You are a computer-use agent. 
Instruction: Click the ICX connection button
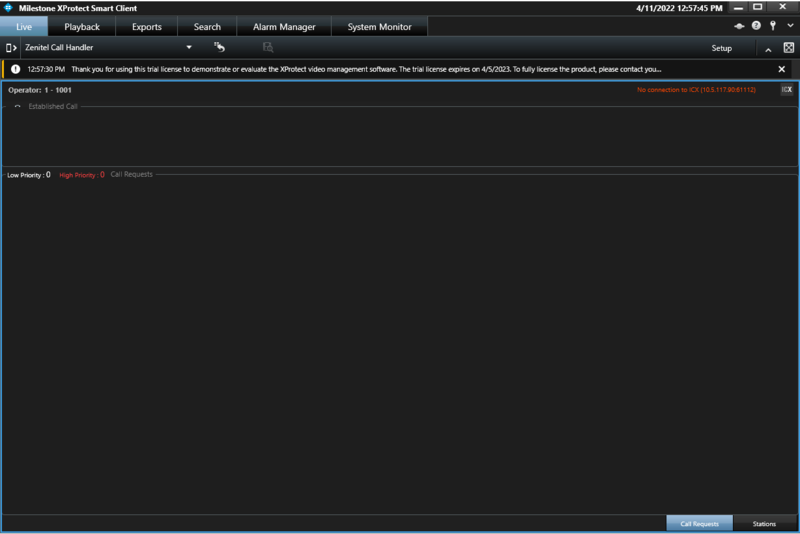(x=787, y=90)
